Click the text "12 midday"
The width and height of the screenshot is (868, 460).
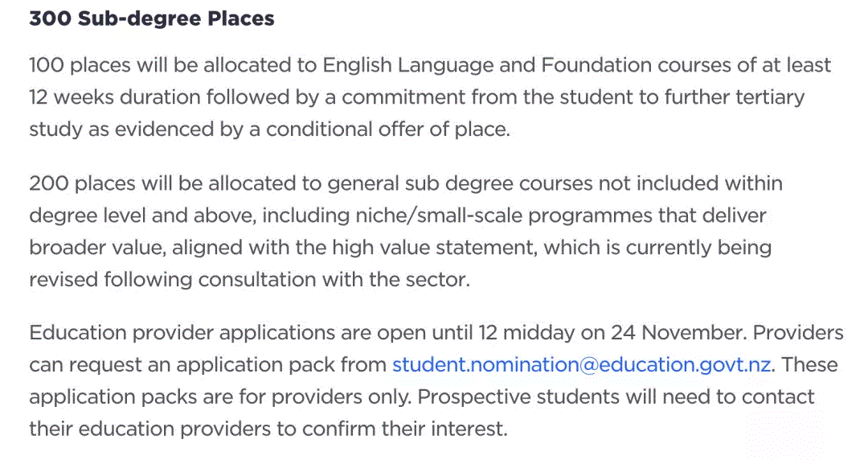(x=524, y=333)
